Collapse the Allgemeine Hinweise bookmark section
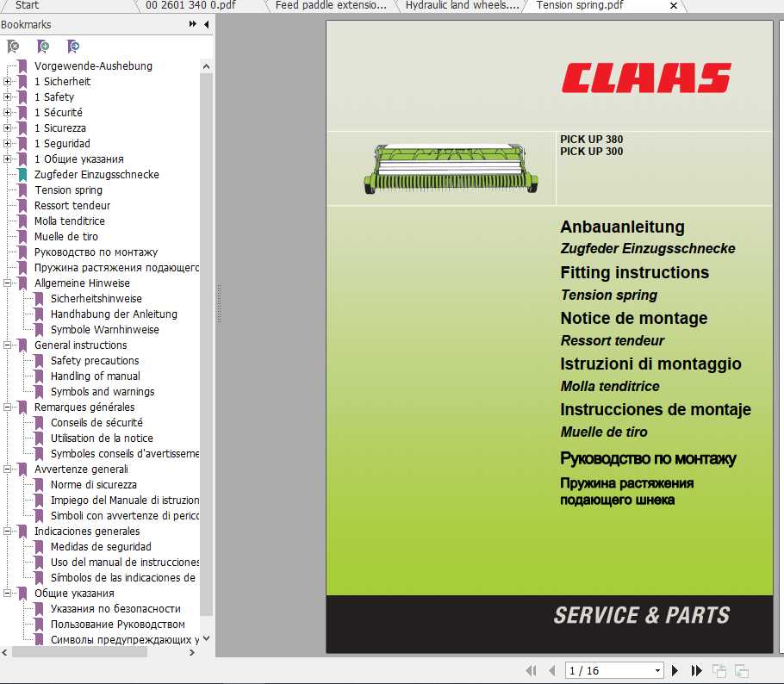Viewport: 784px width, 684px height. [7, 283]
